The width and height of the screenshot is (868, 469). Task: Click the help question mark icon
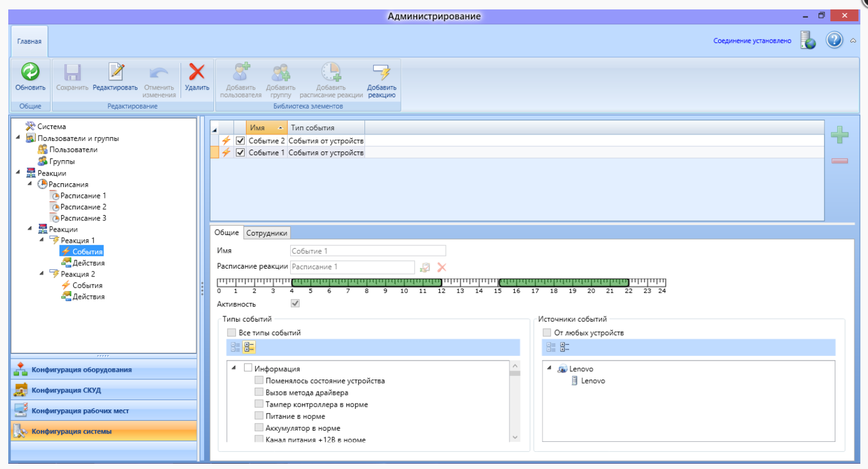click(x=834, y=41)
